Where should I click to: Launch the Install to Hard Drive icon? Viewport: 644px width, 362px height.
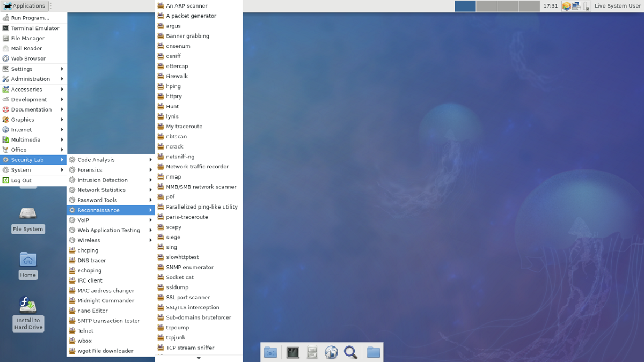(x=28, y=305)
